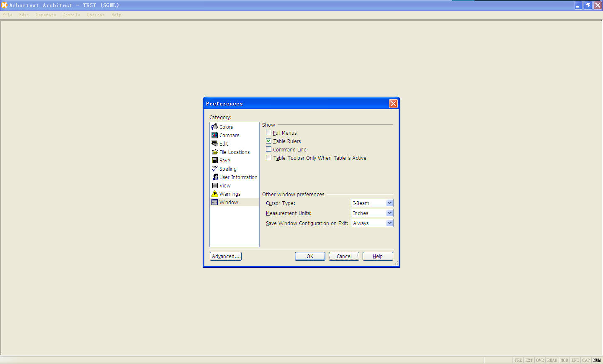
Task: Click the OK button
Action: 310,256
